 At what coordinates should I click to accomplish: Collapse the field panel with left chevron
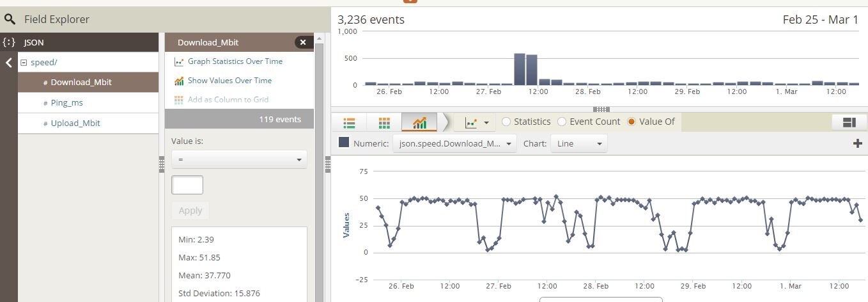(x=9, y=63)
